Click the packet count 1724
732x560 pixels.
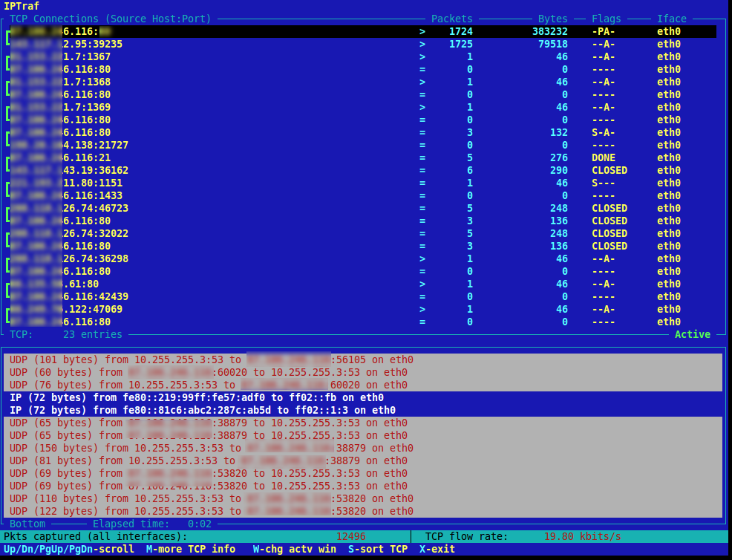click(x=461, y=31)
